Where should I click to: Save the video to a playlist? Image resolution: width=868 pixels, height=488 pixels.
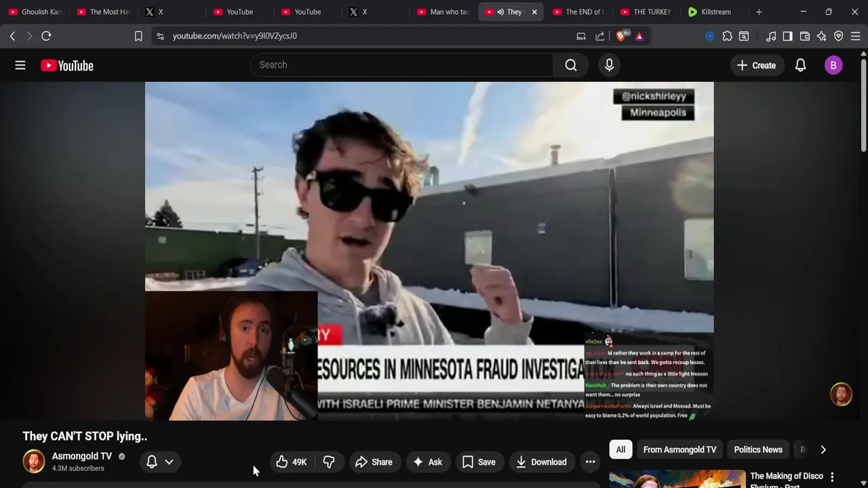(479, 462)
